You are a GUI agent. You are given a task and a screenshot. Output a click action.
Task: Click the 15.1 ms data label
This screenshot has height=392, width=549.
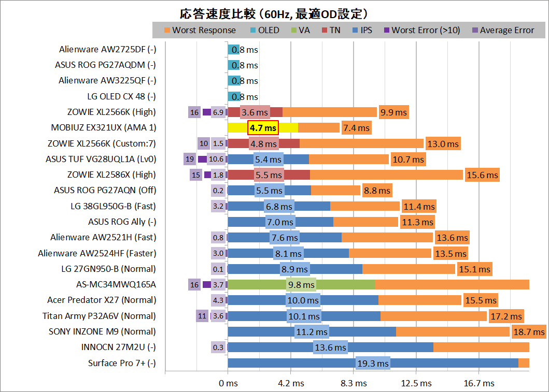click(x=475, y=269)
